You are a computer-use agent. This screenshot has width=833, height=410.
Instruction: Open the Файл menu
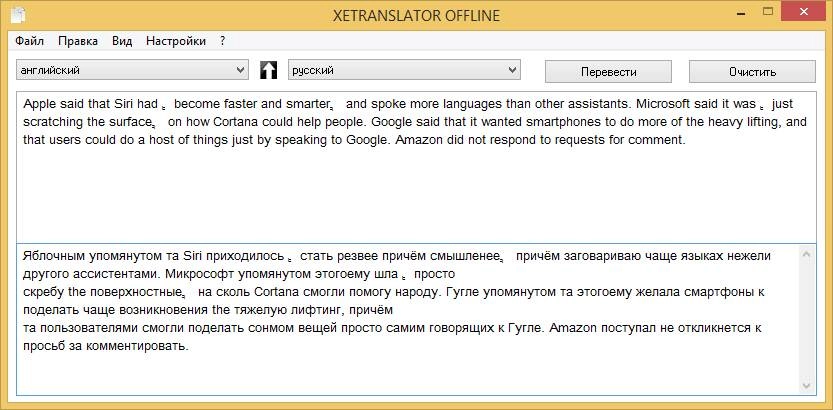(x=29, y=41)
